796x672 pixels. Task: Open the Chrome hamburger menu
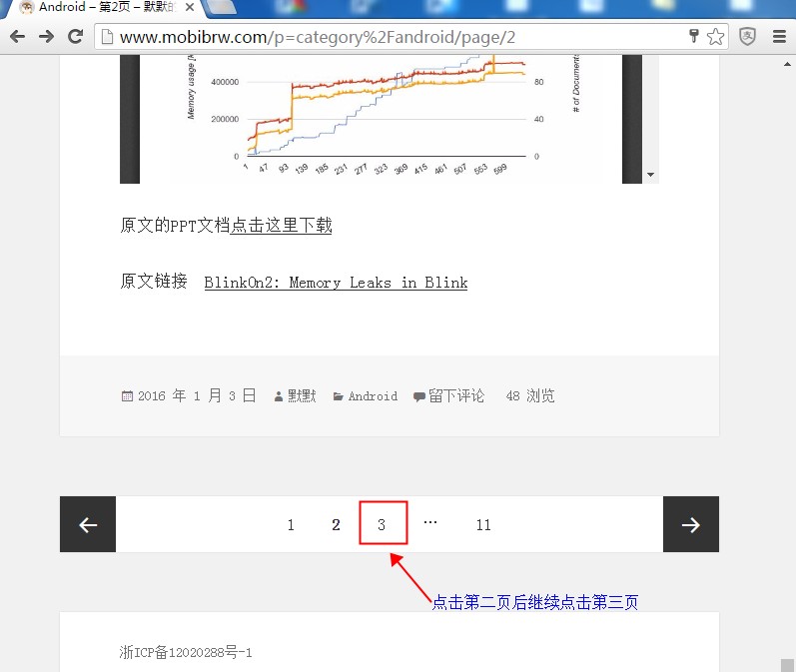779,37
